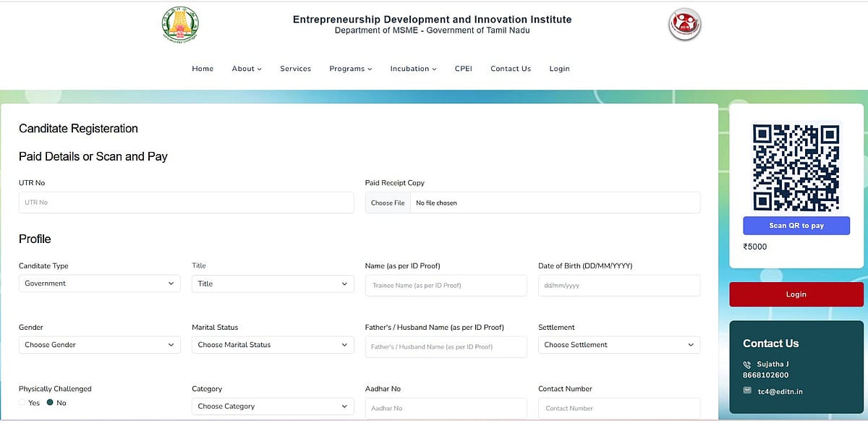This screenshot has height=421, width=868.
Task: Open the Canditate Type dropdown
Action: (99, 284)
